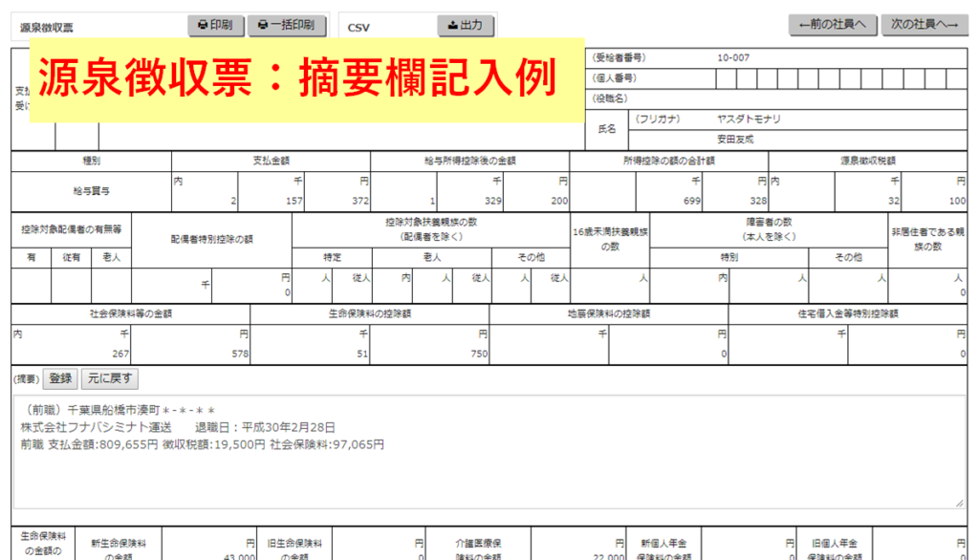The height and width of the screenshot is (560, 979).
Task: Click the 印刷 print button
Action: pos(216,26)
